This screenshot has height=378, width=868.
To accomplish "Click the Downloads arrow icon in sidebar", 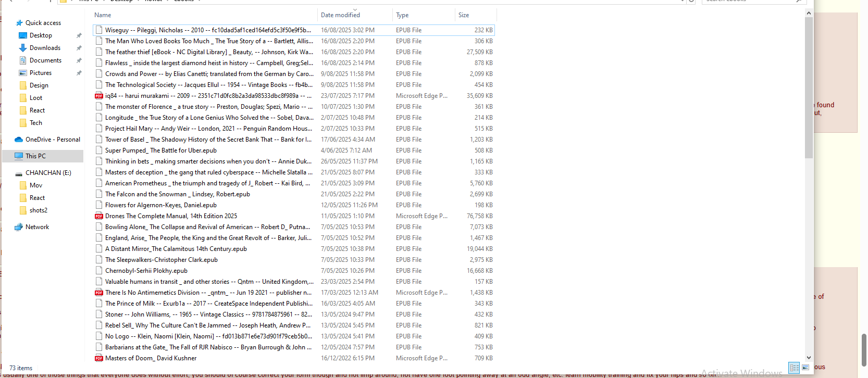I will coord(23,48).
